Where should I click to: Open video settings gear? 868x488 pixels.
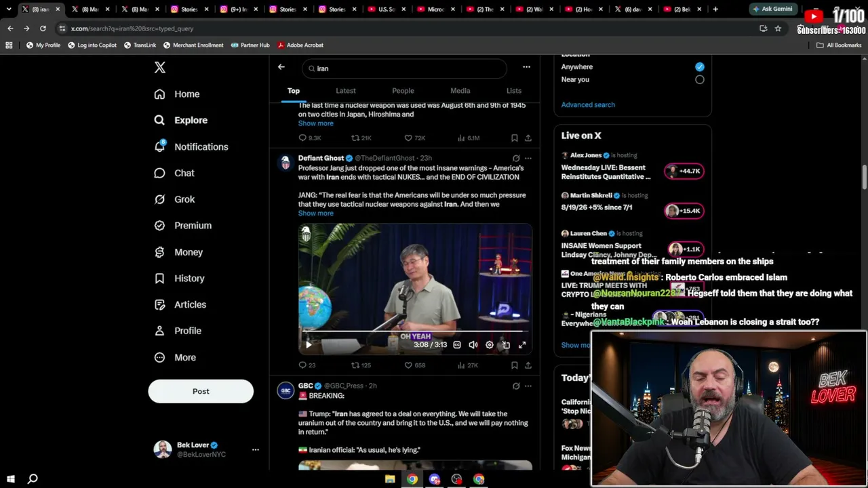click(490, 345)
